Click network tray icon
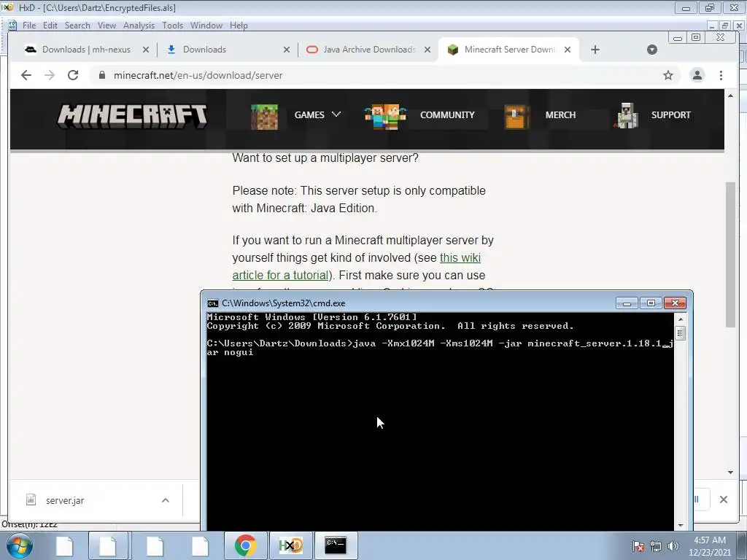Image resolution: width=747 pixels, height=560 pixels. pos(656,546)
